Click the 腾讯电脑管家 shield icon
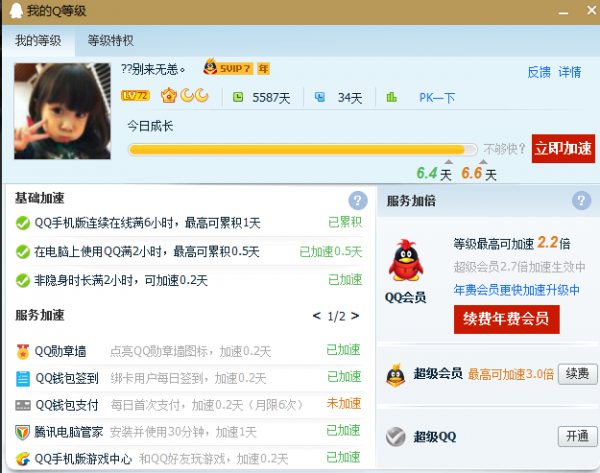Screen dimensions: 600x473 point(23,432)
